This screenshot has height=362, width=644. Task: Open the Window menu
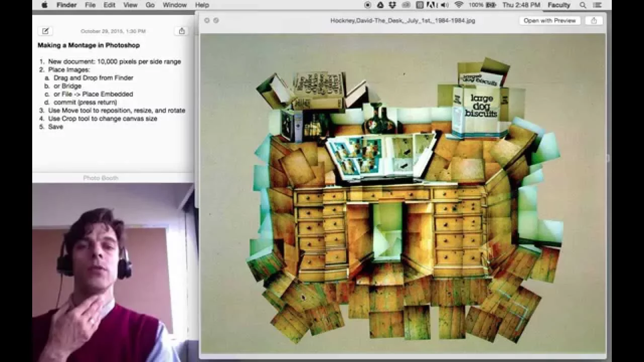tap(175, 5)
